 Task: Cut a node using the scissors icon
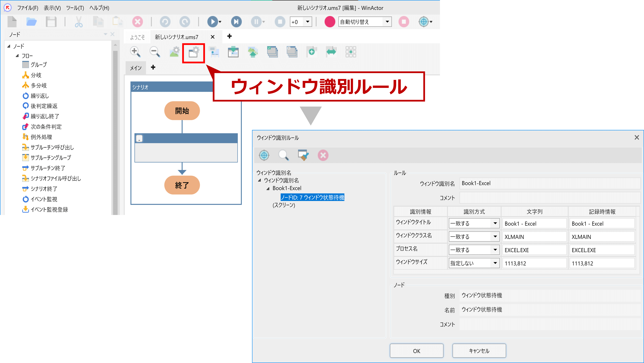(x=79, y=22)
